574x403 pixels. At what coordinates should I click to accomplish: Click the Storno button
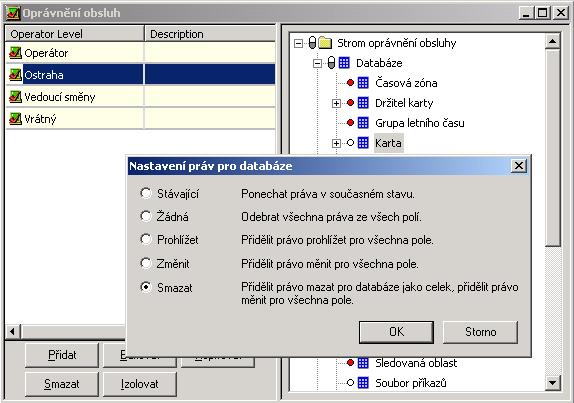click(x=480, y=332)
